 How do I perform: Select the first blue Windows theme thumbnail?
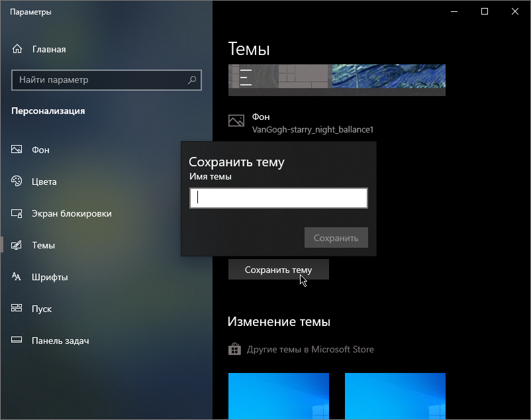(x=279, y=396)
